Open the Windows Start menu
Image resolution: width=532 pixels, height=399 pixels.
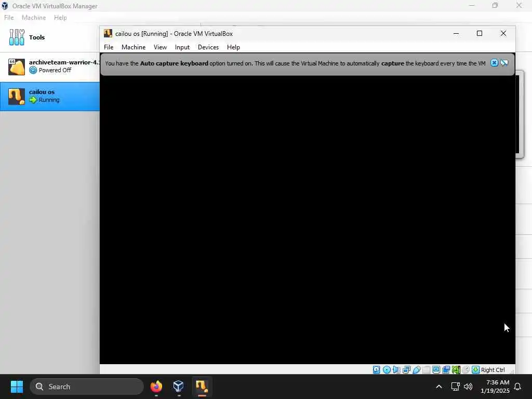(x=17, y=387)
